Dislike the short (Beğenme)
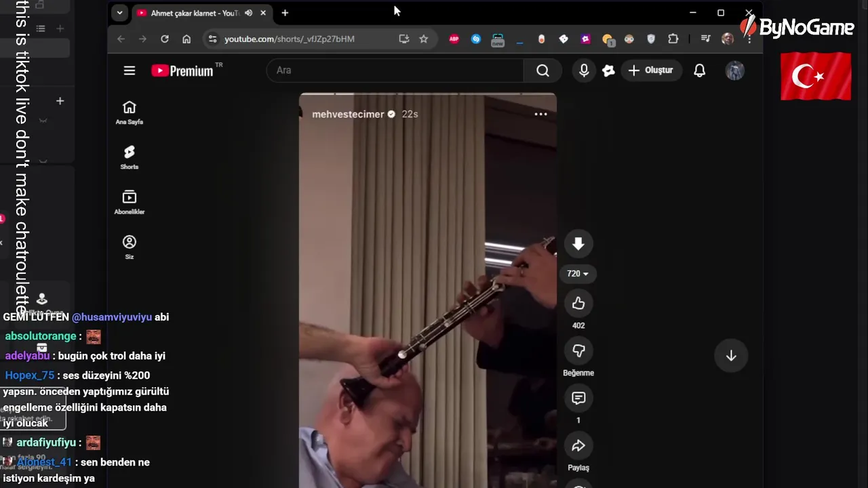Screen dimensions: 868x488 578,351
